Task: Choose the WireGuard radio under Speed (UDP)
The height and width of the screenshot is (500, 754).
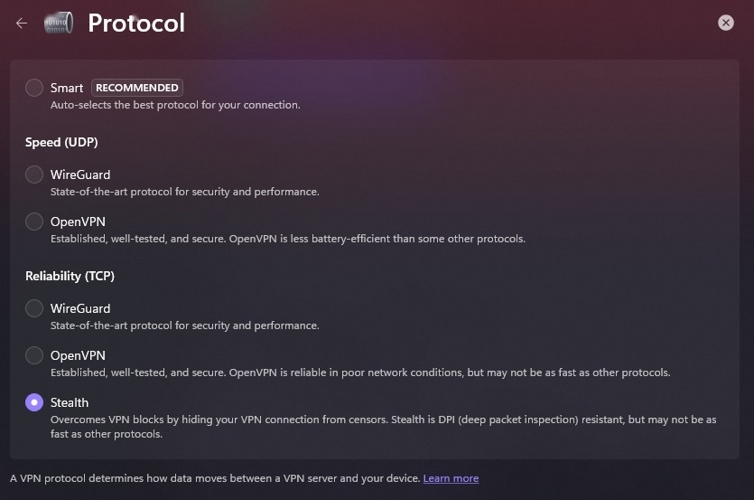Action: pos(34,175)
